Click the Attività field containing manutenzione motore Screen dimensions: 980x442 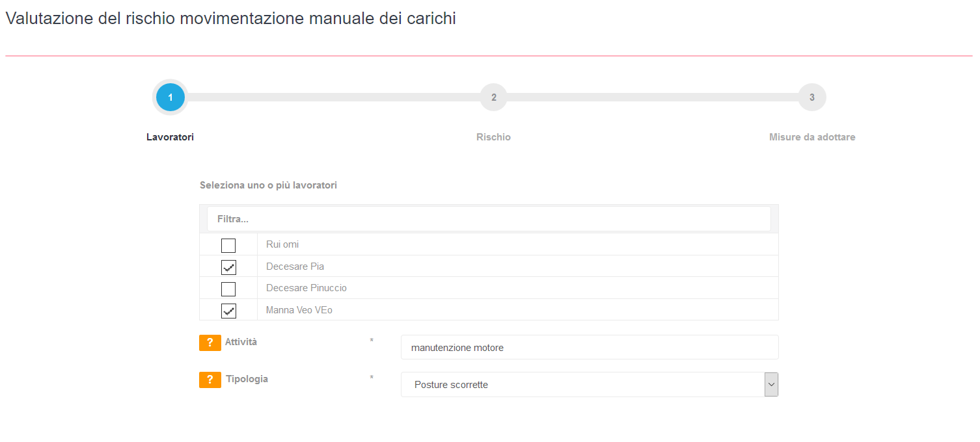coord(590,347)
